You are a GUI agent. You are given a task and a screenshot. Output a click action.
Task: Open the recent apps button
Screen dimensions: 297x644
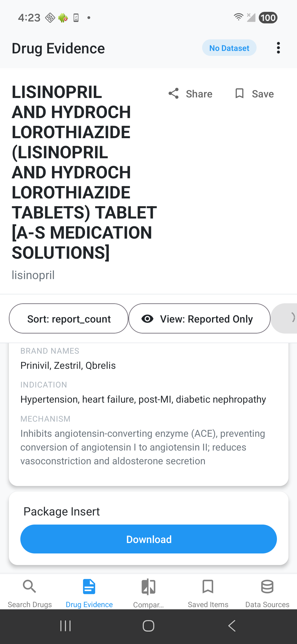(x=65, y=626)
